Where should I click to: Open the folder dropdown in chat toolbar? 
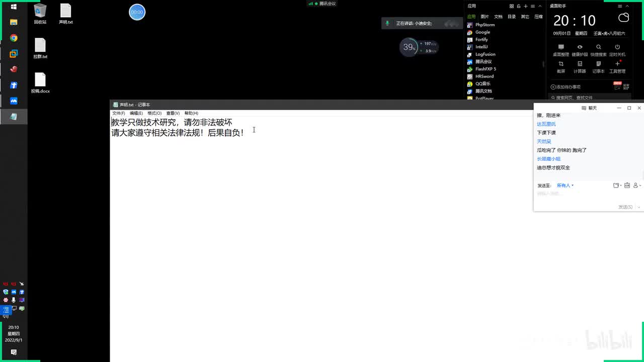pyautogui.click(x=617, y=186)
